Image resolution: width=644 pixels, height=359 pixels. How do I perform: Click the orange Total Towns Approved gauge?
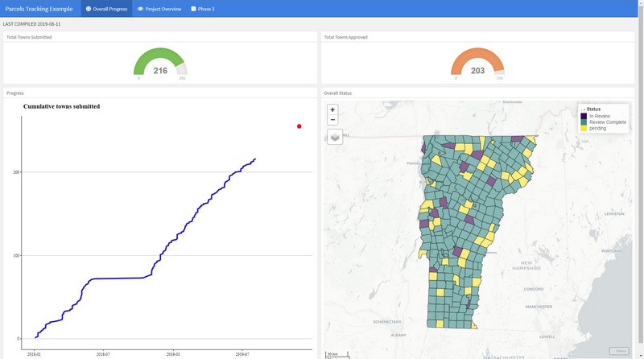tap(477, 61)
